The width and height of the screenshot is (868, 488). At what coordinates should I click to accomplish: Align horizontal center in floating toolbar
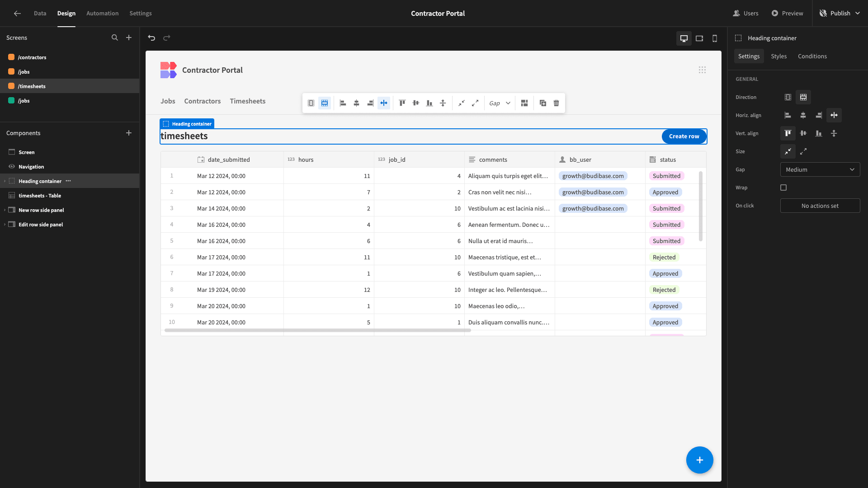(x=357, y=103)
